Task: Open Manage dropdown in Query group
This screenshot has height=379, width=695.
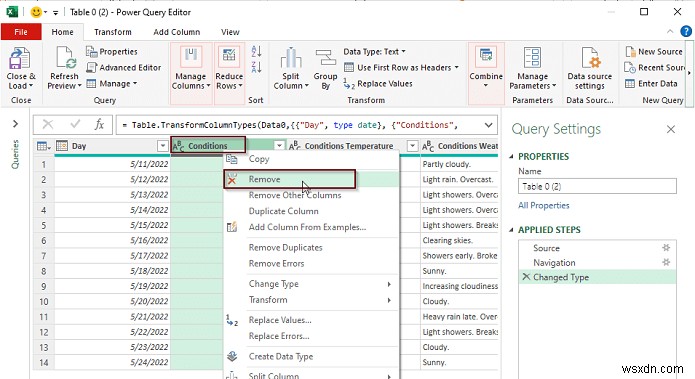Action: [112, 84]
